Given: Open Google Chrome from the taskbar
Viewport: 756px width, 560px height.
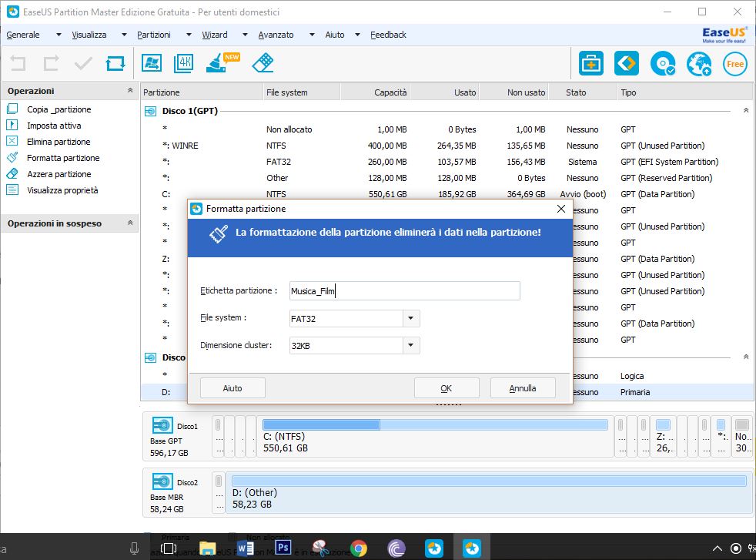Looking at the screenshot, I should tap(358, 548).
